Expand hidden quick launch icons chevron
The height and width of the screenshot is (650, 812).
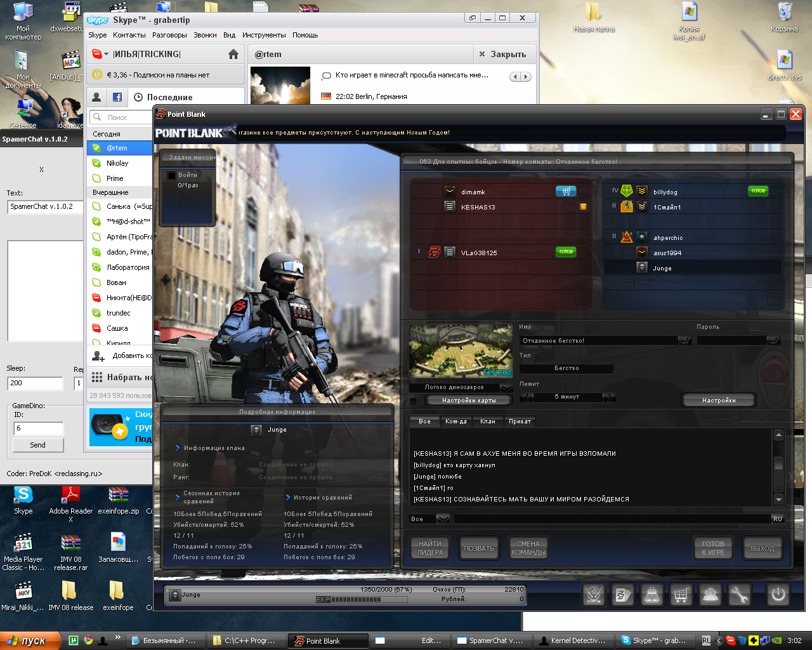(117, 637)
